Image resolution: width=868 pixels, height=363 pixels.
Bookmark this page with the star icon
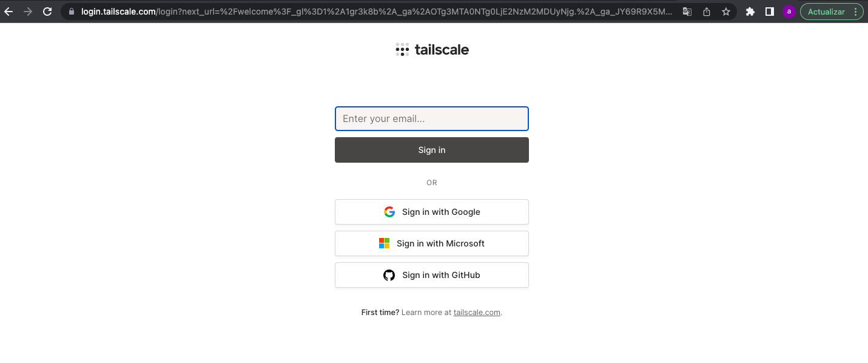(x=726, y=12)
